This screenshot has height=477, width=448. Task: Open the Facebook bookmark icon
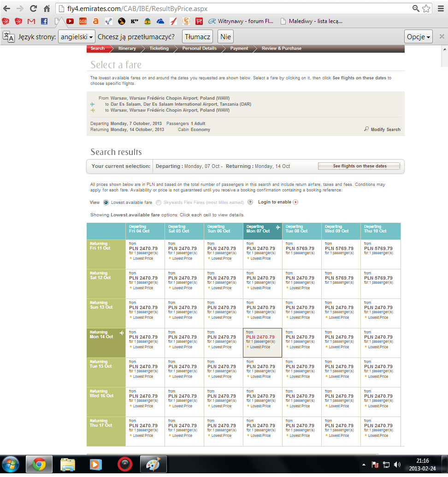tap(44, 21)
